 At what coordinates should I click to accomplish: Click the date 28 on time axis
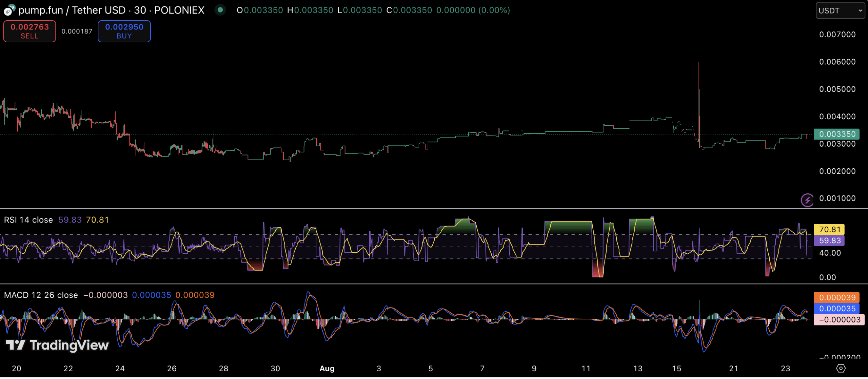223,369
